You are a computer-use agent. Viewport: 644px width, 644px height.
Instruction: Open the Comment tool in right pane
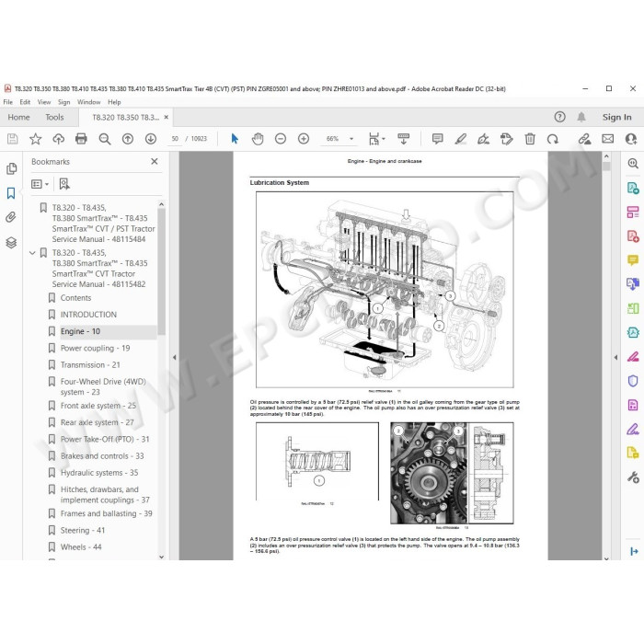point(633,260)
